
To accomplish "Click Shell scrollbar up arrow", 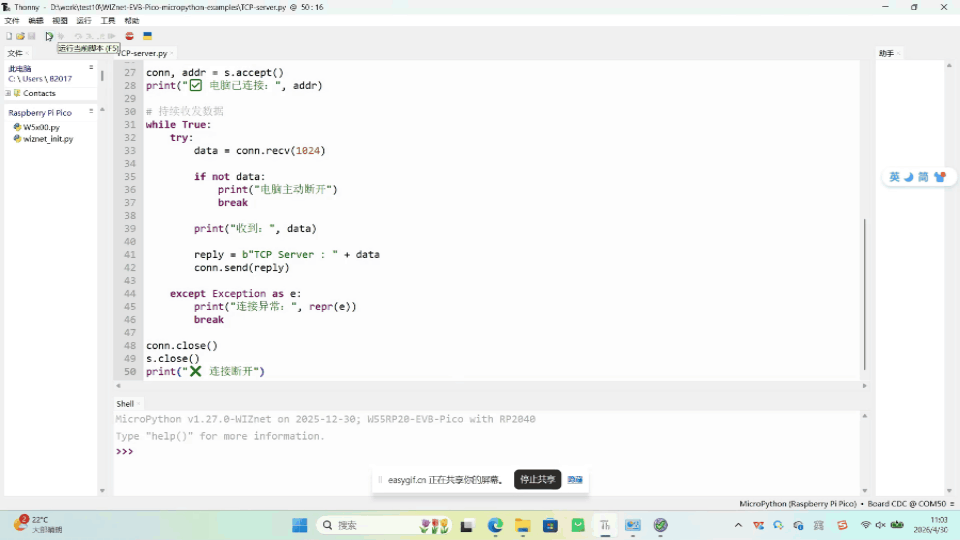I will [864, 416].
